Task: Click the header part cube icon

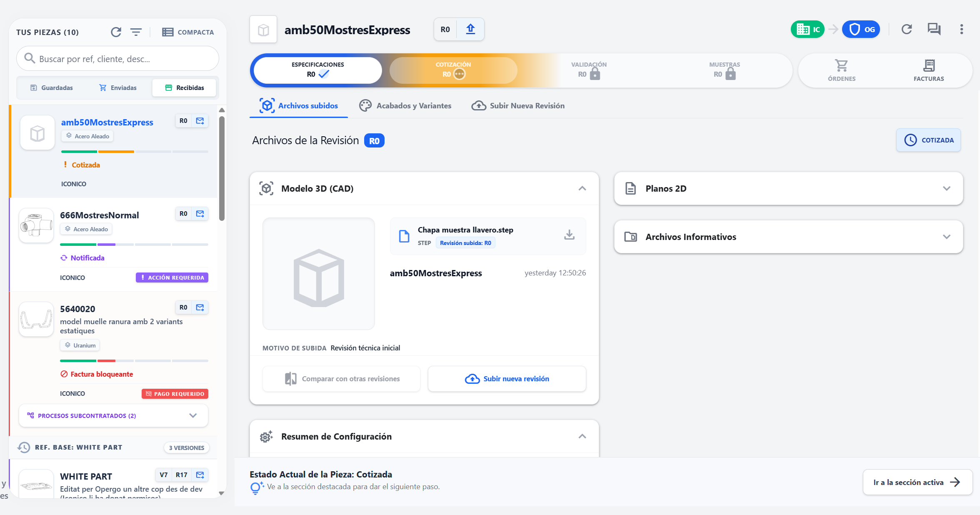Action: tap(263, 30)
